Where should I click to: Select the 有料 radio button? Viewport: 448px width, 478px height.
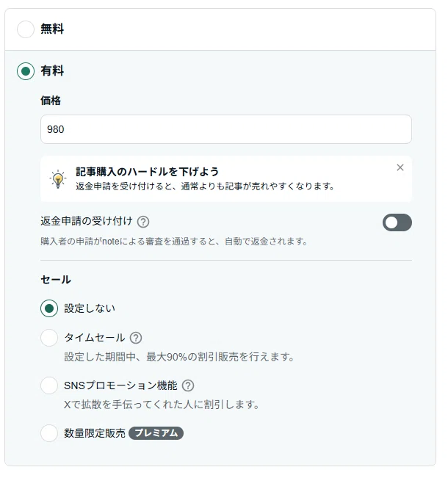coord(26,71)
